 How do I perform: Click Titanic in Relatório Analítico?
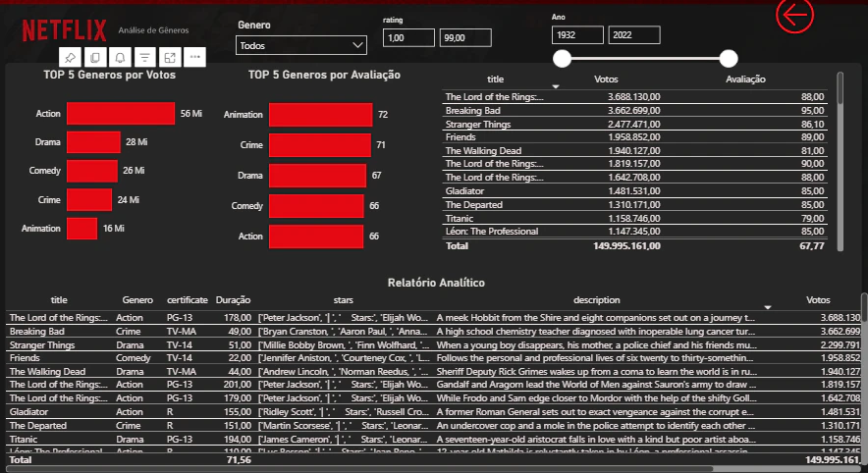coord(24,440)
